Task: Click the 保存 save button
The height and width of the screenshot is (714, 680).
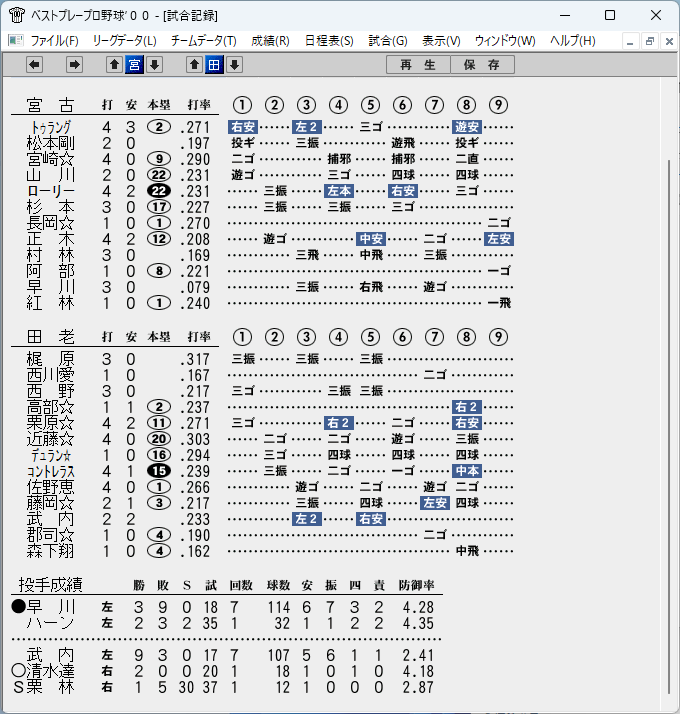Action: click(x=482, y=65)
